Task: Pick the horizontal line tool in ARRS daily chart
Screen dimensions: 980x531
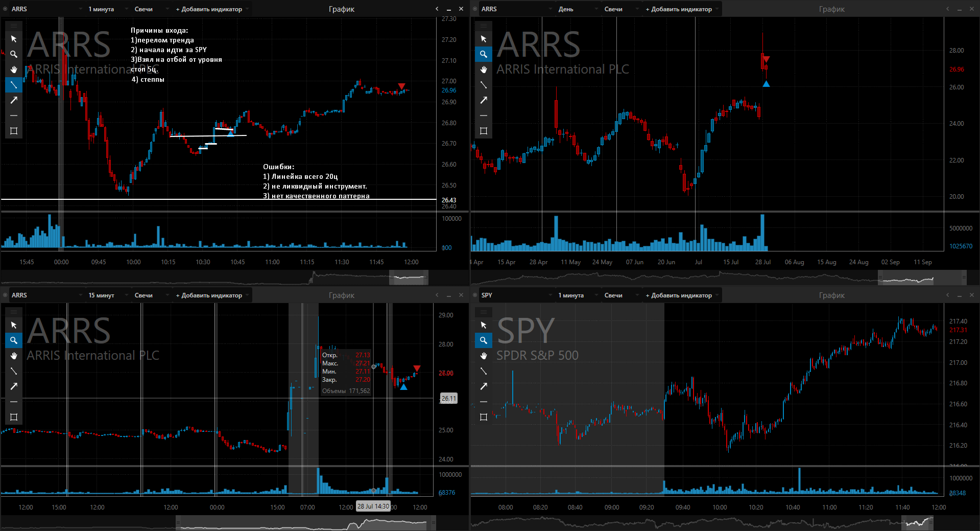Action: tap(484, 116)
